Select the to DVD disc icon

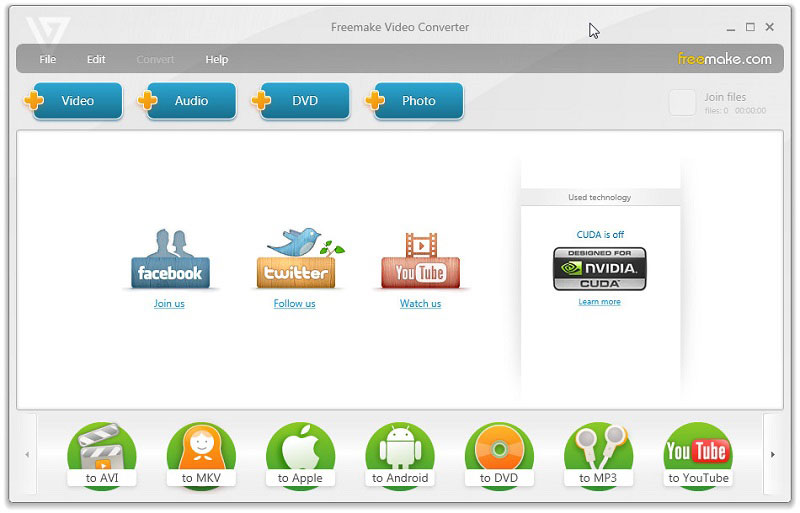click(499, 455)
